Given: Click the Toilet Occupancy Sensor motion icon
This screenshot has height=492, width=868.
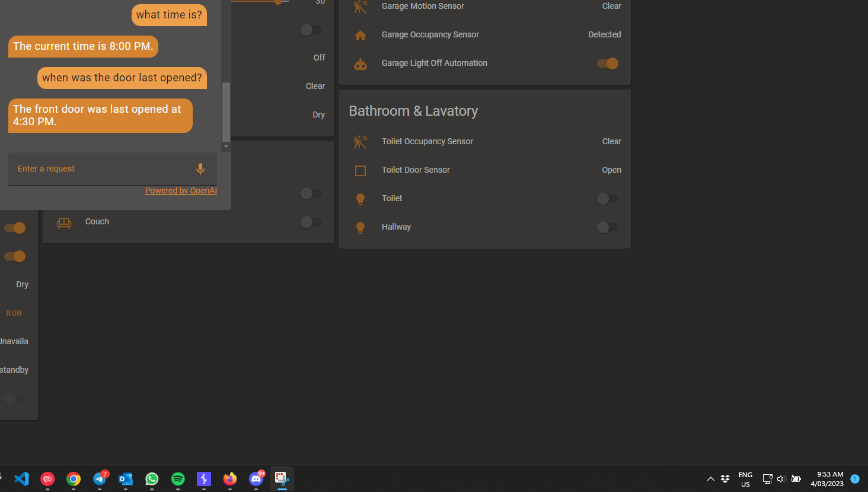Looking at the screenshot, I should (360, 141).
